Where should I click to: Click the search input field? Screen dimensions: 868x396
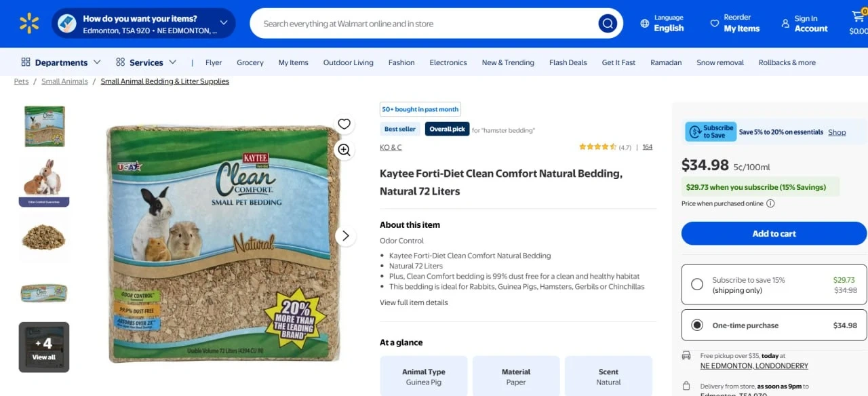420,24
